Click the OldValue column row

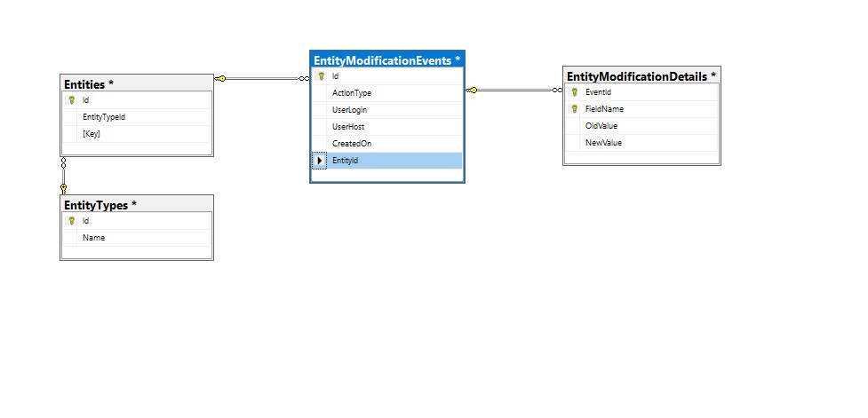coord(603,126)
